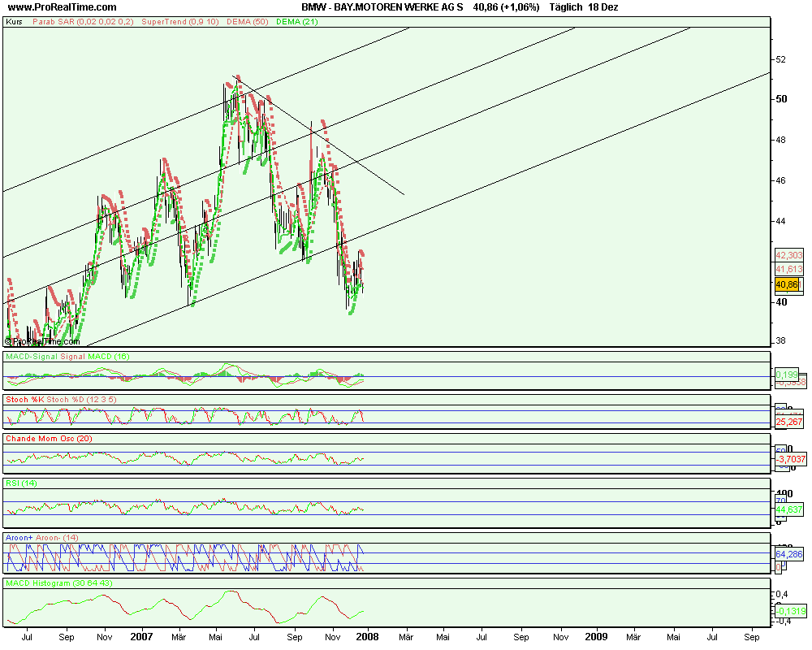Select the Stoch %D (12 3 5) label
Image resolution: width=812 pixels, height=650 pixels.
pyautogui.click(x=82, y=400)
